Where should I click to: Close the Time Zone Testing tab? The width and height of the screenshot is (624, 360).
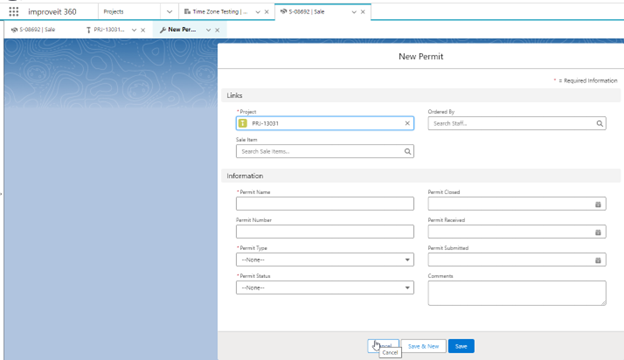coord(267,12)
